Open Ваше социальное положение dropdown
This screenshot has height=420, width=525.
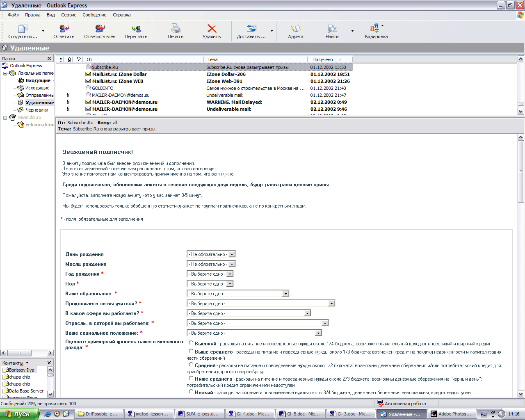[x=254, y=333]
